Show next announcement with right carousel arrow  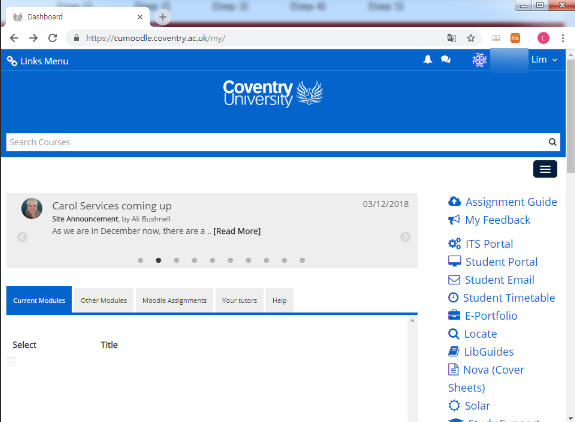click(405, 237)
